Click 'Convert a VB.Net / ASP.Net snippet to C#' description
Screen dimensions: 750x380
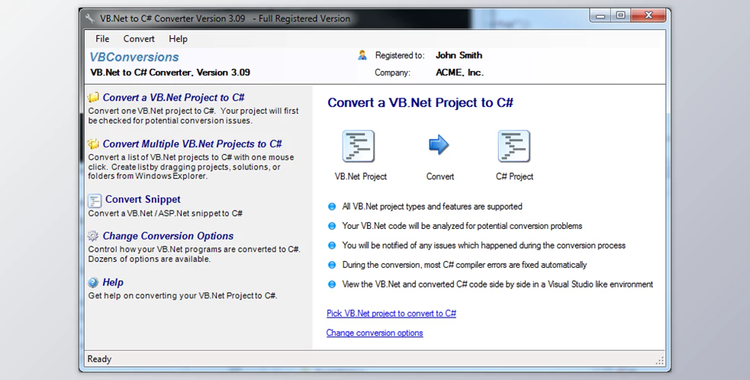[x=165, y=213]
